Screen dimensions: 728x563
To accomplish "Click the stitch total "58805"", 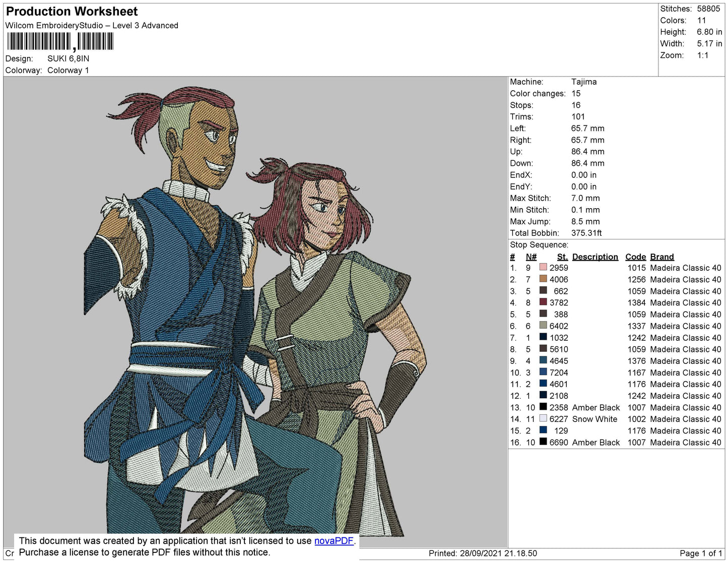I will coord(708,9).
